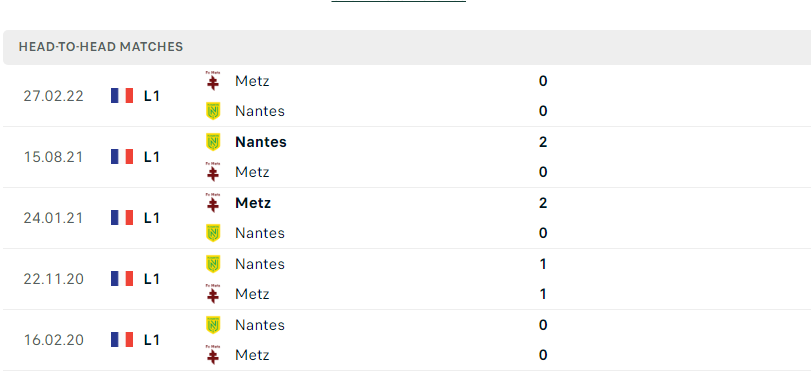Click Metz crest in 16.02.20 match
811x375 pixels.
(x=213, y=355)
